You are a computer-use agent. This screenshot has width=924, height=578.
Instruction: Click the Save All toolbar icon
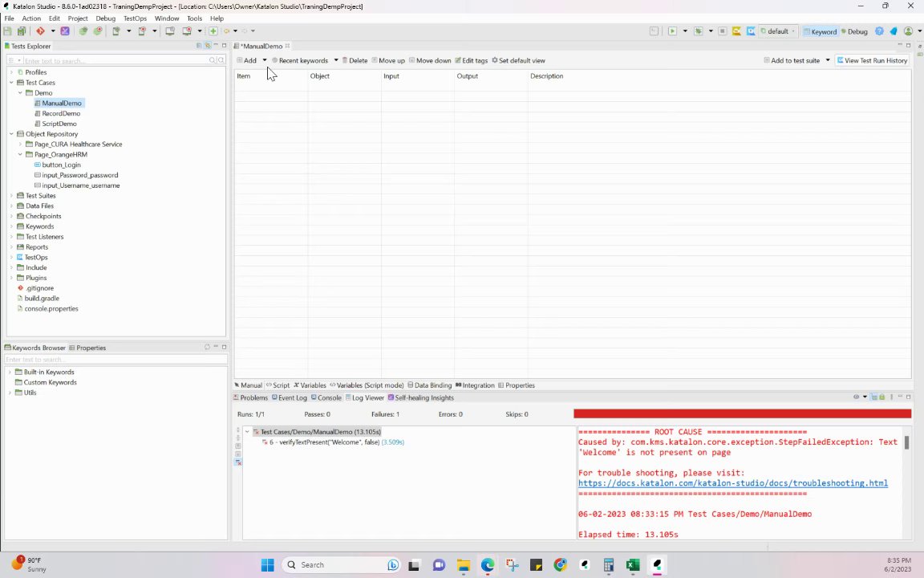pyautogui.click(x=22, y=31)
